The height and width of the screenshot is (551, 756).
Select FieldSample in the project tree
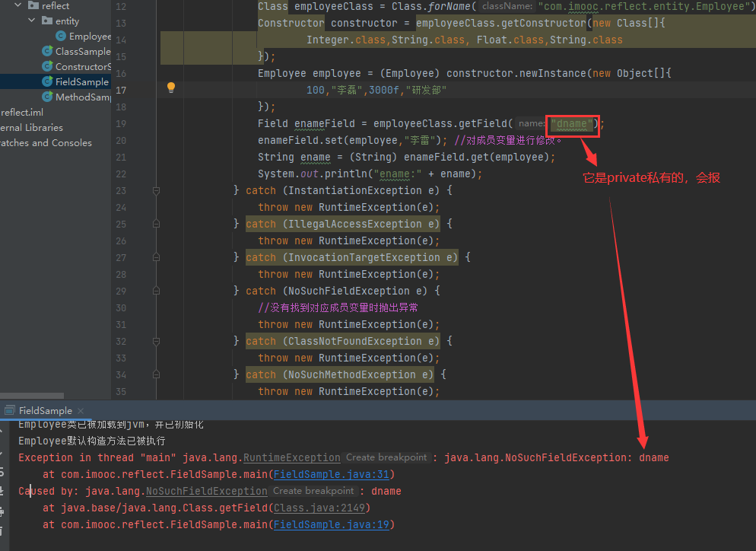(81, 82)
